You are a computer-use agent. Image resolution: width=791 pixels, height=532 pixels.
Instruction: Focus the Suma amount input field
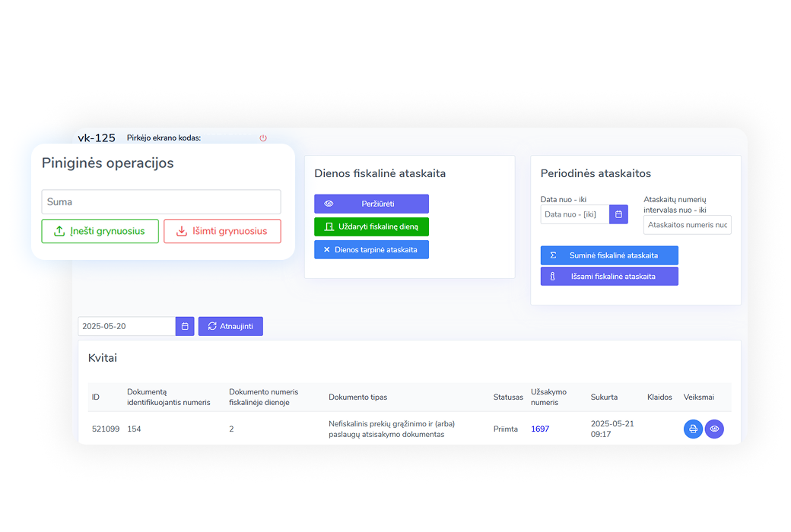161,202
